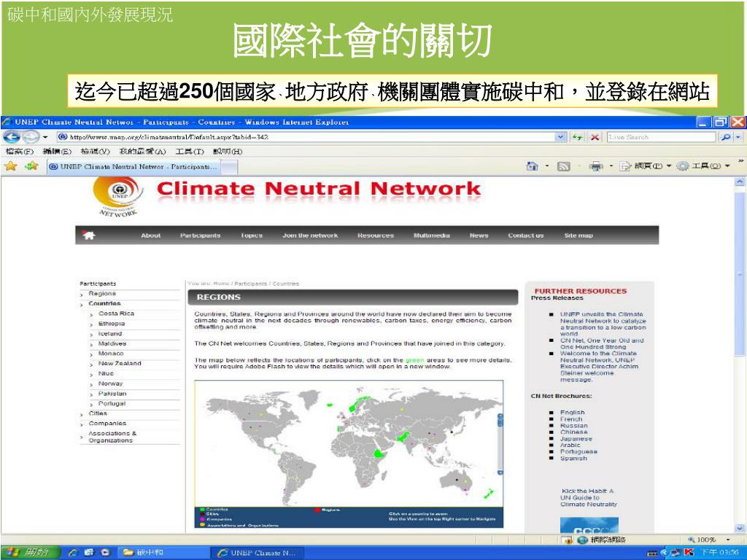This screenshot has height=560, width=747.
Task: Select Iceland in the countries list
Action: pyautogui.click(x=110, y=333)
